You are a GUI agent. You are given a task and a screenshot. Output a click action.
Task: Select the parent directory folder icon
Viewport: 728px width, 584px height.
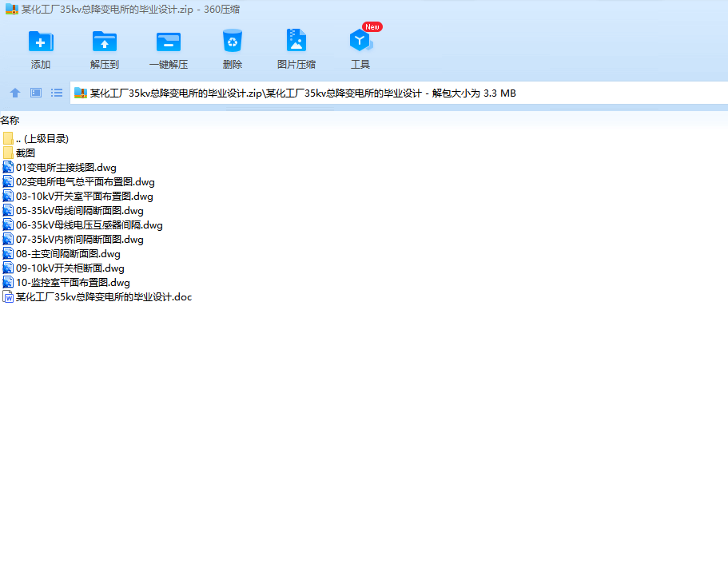[x=8, y=138]
